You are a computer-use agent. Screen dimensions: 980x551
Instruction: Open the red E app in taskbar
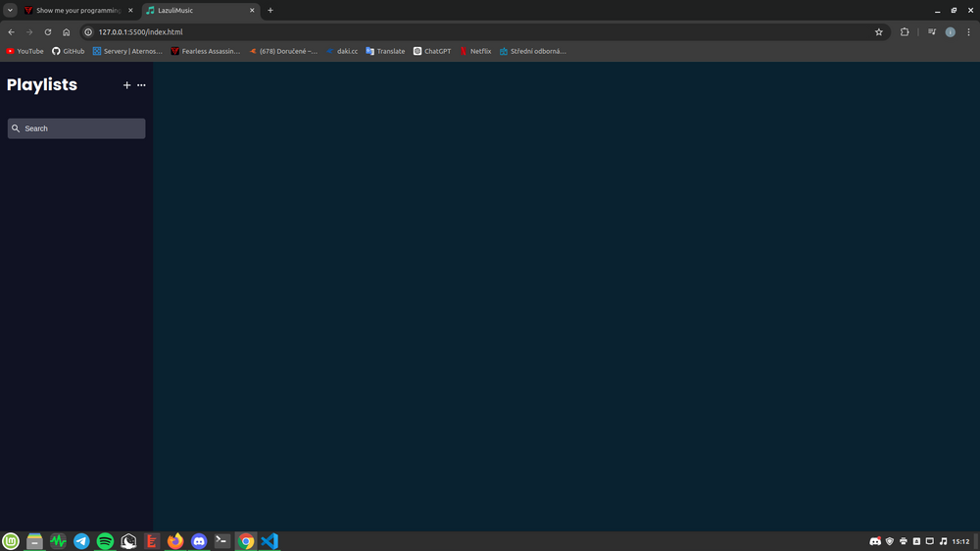tap(152, 541)
